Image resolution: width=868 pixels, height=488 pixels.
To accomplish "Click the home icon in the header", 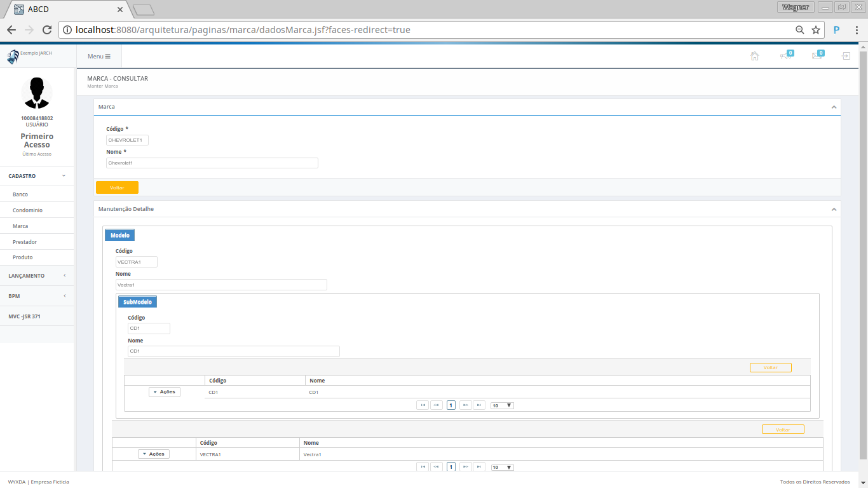I will coord(754,56).
